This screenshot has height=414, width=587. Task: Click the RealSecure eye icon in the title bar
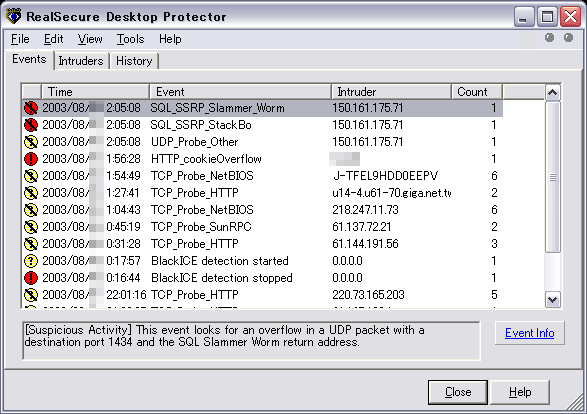tap(14, 16)
